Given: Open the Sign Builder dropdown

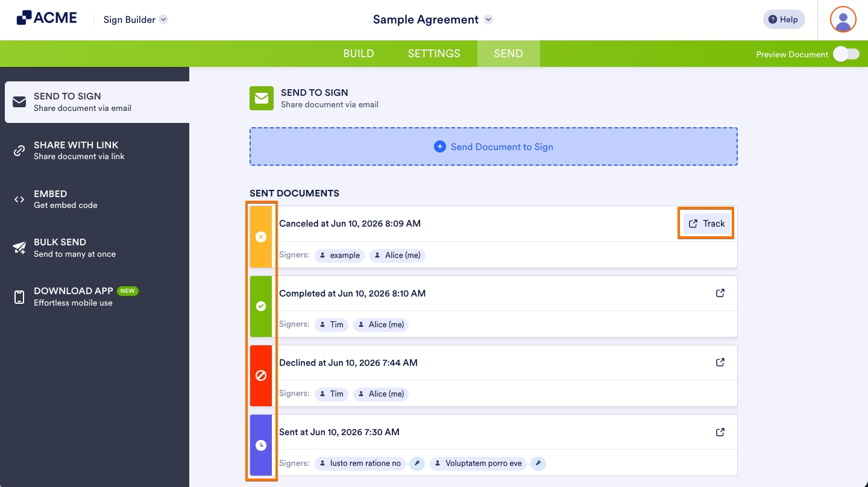Looking at the screenshot, I should tap(135, 20).
